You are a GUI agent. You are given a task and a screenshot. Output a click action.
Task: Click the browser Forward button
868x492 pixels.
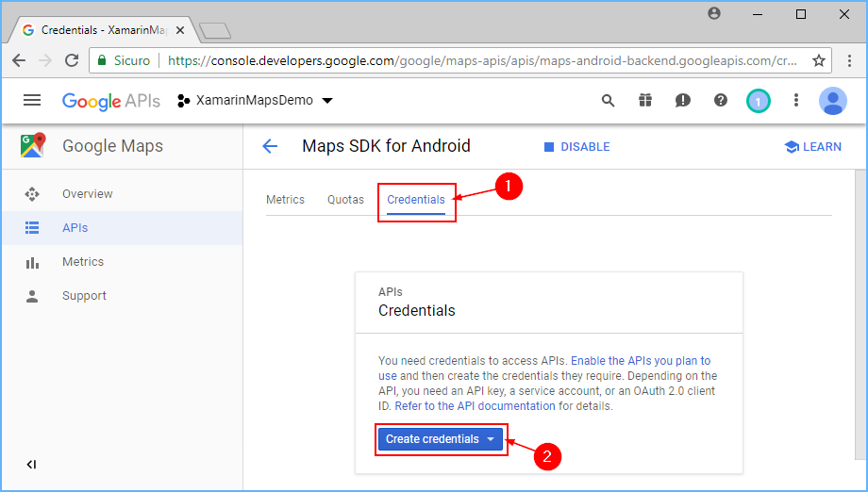click(x=45, y=60)
